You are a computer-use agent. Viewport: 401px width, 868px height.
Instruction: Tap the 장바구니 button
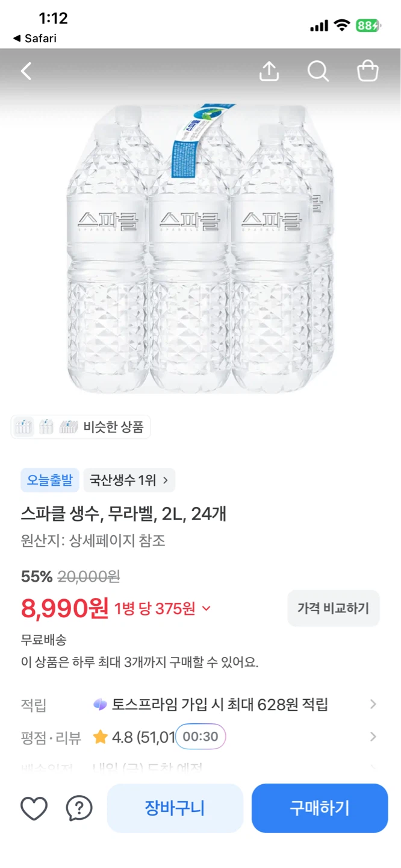coord(175,808)
